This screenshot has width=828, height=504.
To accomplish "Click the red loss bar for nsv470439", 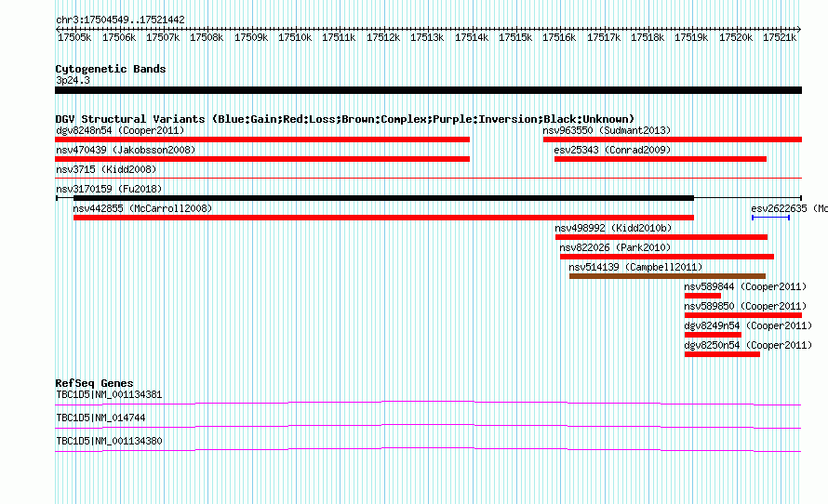I will (x=262, y=159).
